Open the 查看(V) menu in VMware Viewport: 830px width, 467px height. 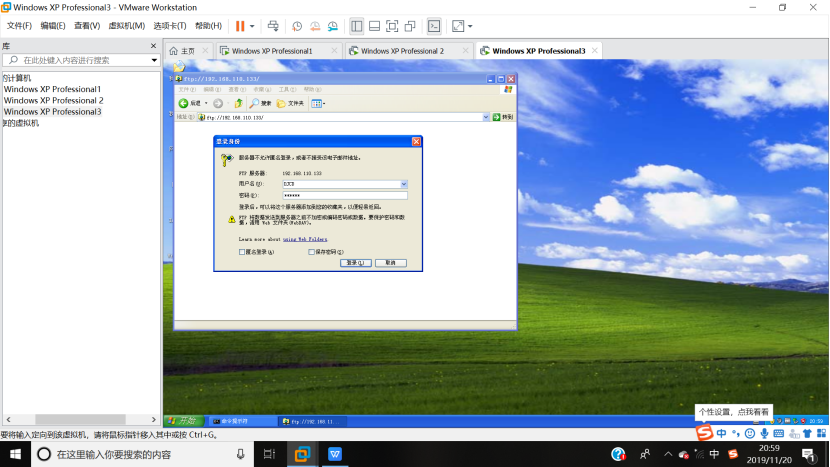(87, 26)
